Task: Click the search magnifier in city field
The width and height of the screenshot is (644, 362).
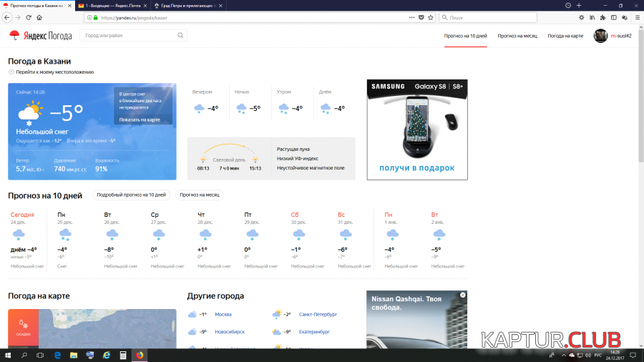Action: [x=180, y=35]
